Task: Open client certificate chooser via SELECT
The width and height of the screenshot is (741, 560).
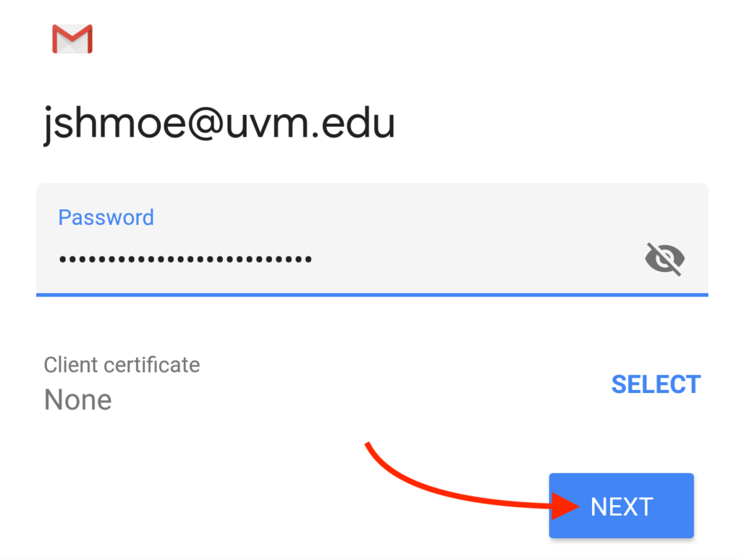Action: coord(656,384)
